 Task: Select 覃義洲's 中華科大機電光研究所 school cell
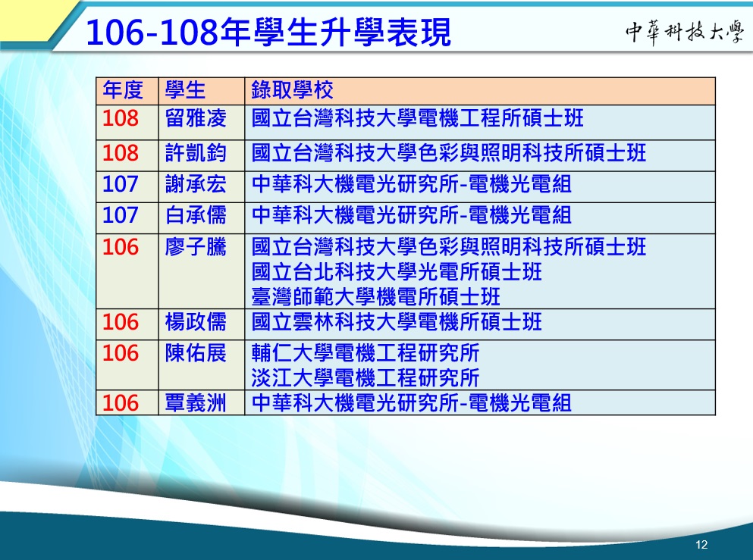[480, 402]
